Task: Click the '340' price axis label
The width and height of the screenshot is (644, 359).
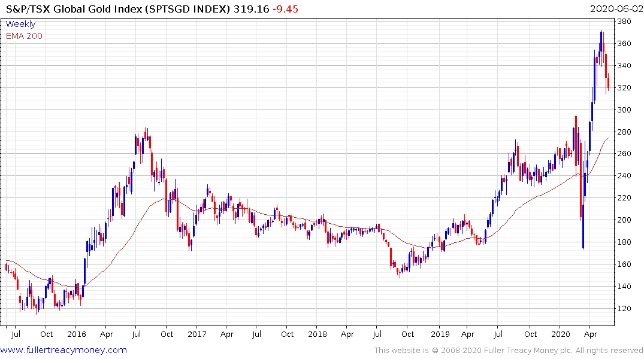Action: pyautogui.click(x=624, y=66)
